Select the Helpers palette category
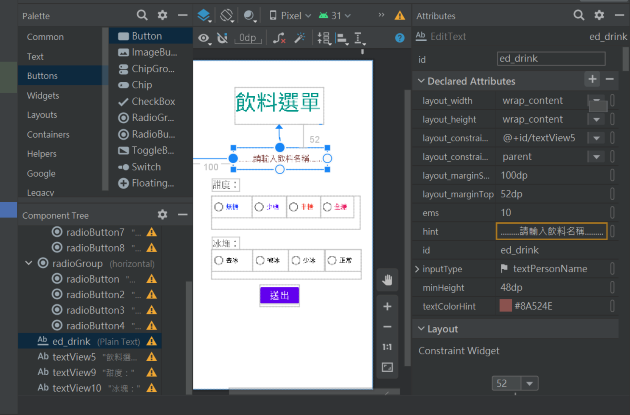The width and height of the screenshot is (630, 415). coord(41,154)
